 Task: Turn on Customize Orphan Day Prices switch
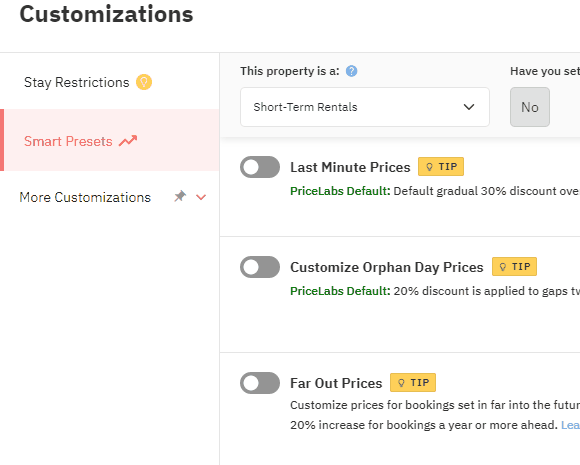pos(260,267)
